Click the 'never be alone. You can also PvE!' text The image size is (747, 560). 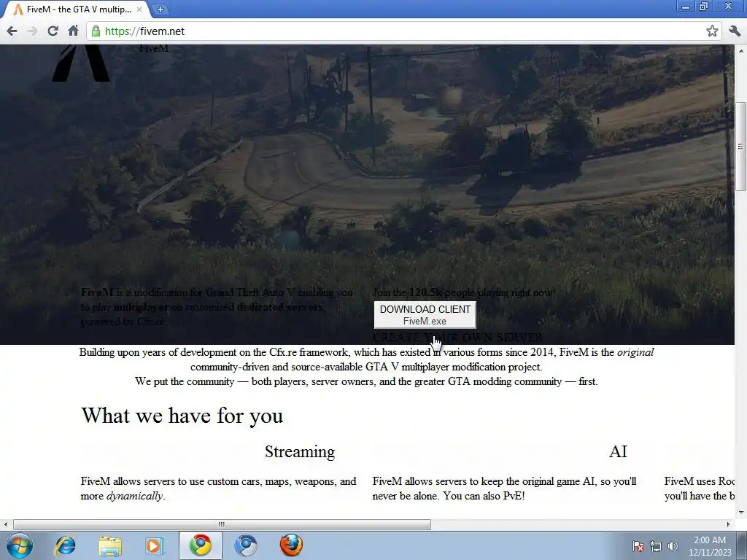point(449,496)
